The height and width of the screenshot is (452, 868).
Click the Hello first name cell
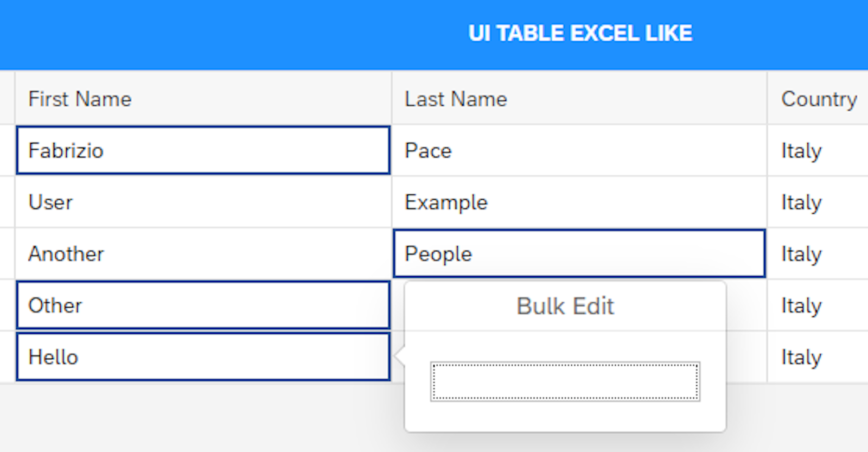(203, 357)
